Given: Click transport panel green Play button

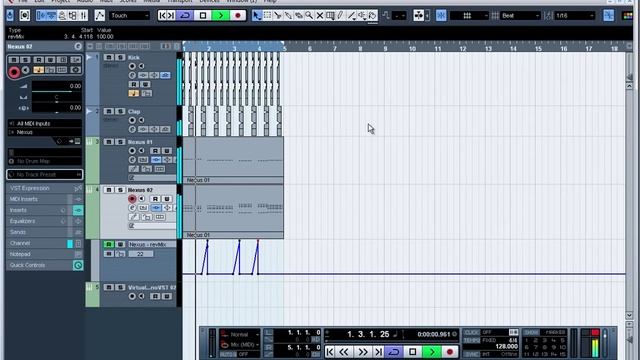Looking at the screenshot, I should point(431,352).
